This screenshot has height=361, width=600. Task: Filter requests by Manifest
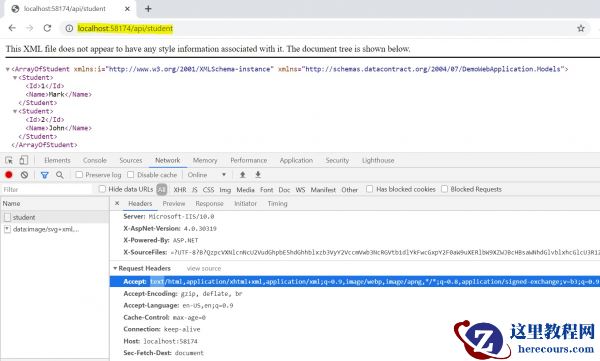pos(323,189)
